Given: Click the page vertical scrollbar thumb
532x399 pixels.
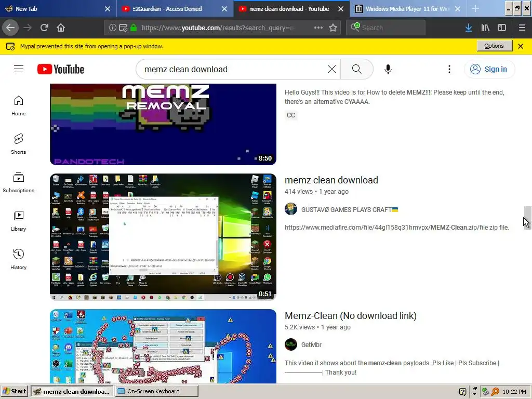Looking at the screenshot, I should pos(527,218).
